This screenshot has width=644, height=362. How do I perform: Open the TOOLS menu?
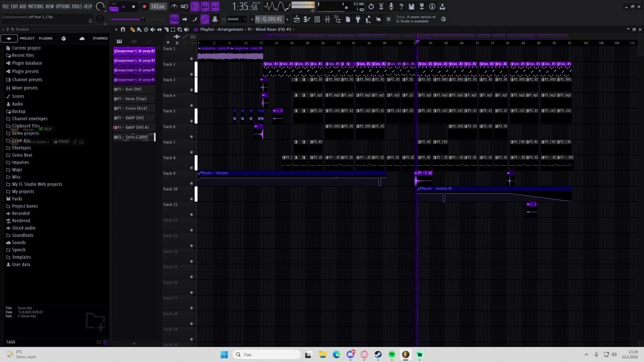[76, 7]
